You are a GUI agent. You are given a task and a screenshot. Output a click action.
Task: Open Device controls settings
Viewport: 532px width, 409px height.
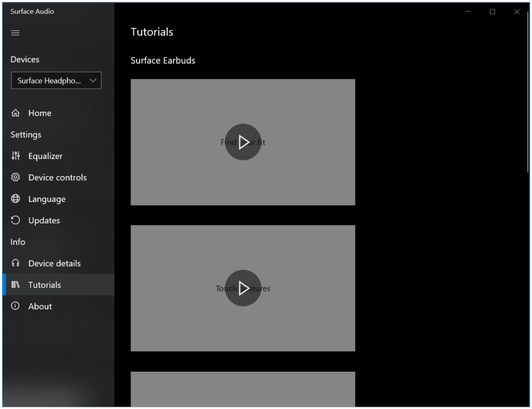click(x=15, y=177)
